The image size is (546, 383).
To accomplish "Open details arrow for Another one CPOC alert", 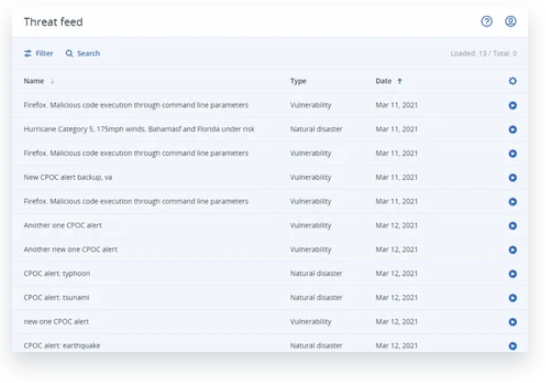I will pyautogui.click(x=513, y=226).
